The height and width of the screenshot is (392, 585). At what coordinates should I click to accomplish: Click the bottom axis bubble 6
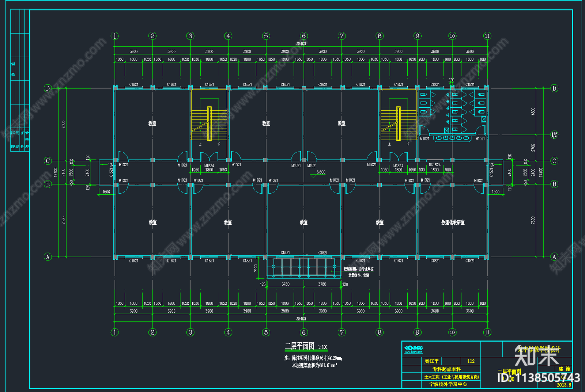tap(304, 332)
